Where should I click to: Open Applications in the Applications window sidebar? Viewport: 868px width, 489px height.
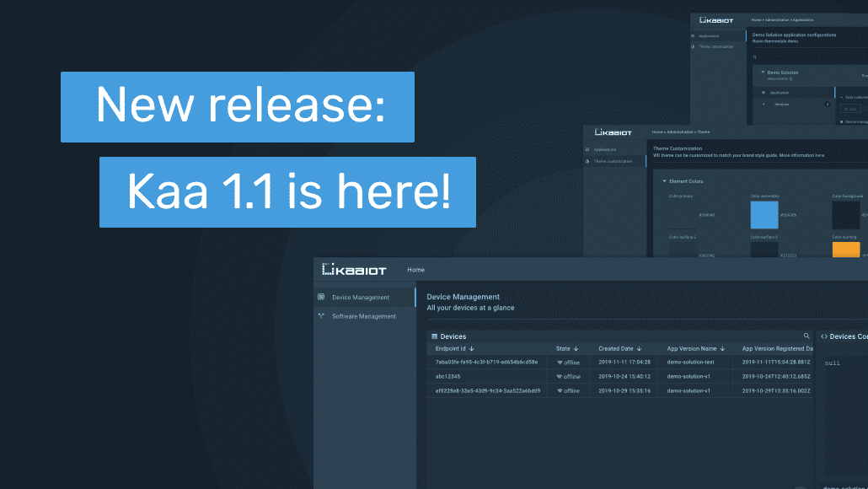[709, 36]
